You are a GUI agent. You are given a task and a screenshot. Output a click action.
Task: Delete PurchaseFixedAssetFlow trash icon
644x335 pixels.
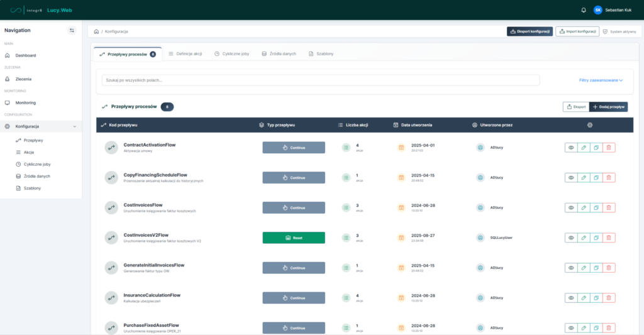[x=609, y=327]
